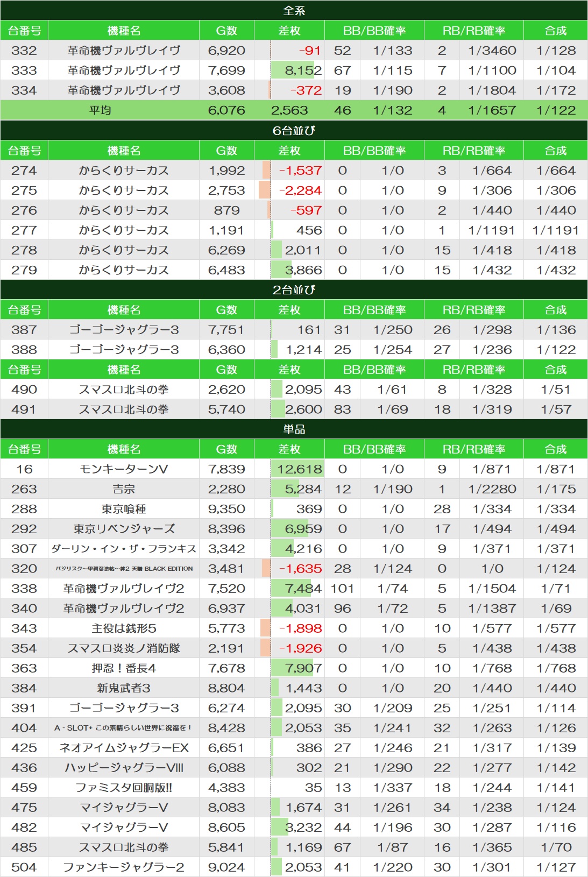Viewport: 588px width, 877px height.
Task: Click ネオアイムジャグラーEX machine name
Action: 124,748
